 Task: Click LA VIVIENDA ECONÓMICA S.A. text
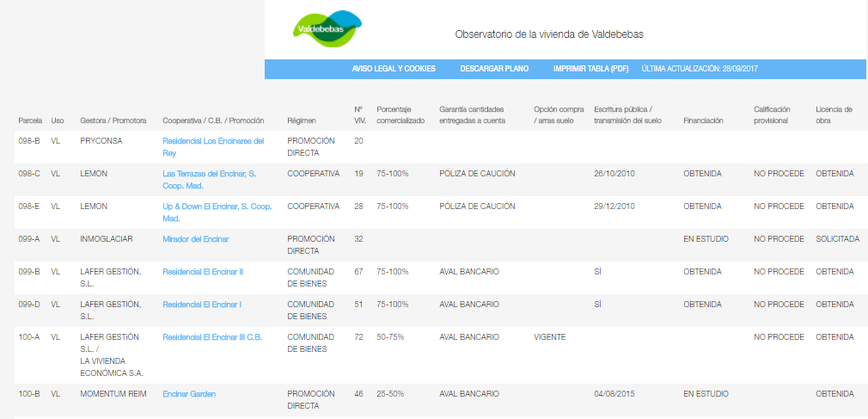tap(112, 367)
